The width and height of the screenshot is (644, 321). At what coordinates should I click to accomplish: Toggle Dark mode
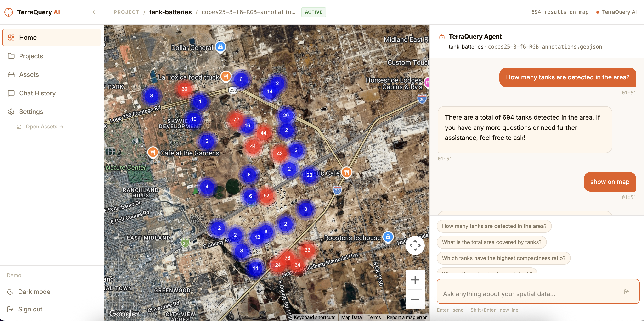click(29, 292)
